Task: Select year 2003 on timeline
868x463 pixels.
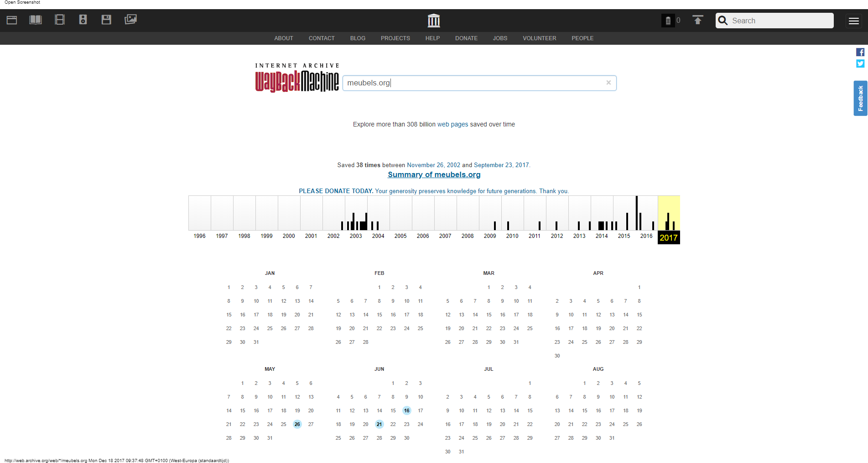Action: [x=356, y=236]
